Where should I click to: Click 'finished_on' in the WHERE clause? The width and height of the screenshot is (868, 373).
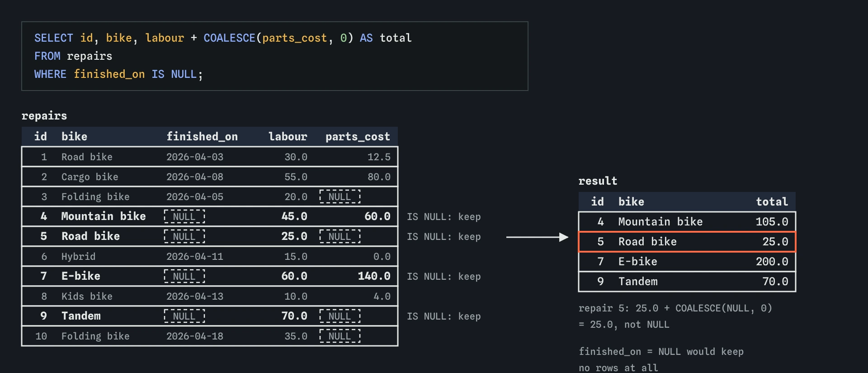point(109,74)
